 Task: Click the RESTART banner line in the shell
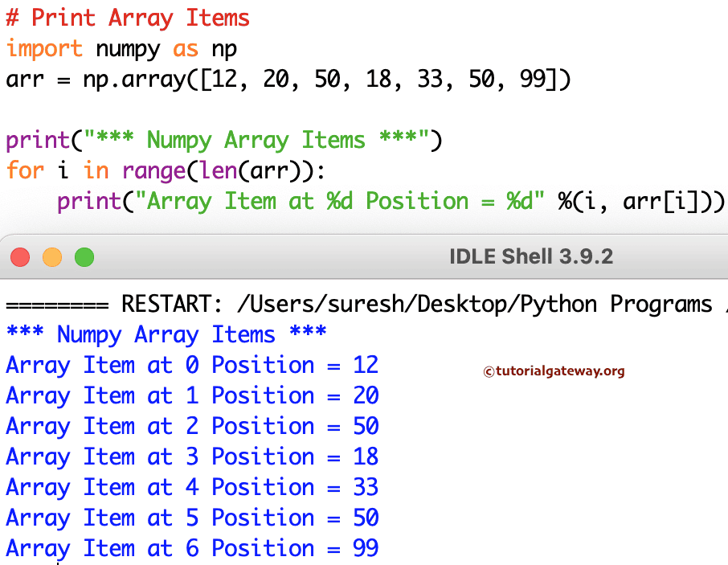(x=362, y=304)
